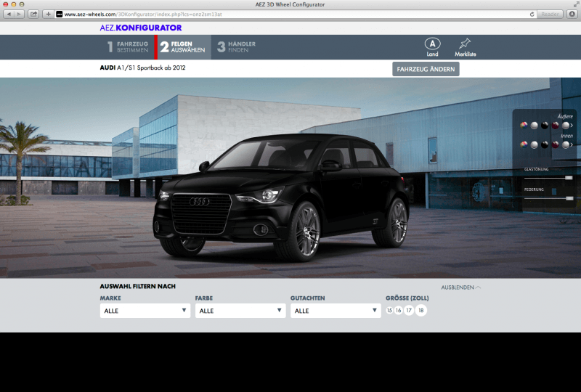Viewport: 581px width, 392px height.
Task: Open the downloads icon right of Reader
Action: pos(572,14)
